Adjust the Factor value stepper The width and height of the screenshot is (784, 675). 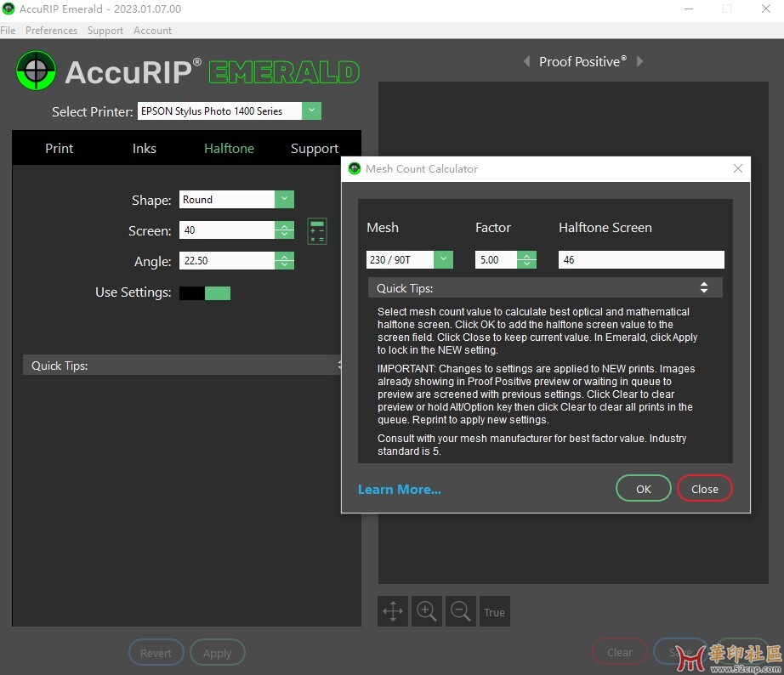[527, 259]
